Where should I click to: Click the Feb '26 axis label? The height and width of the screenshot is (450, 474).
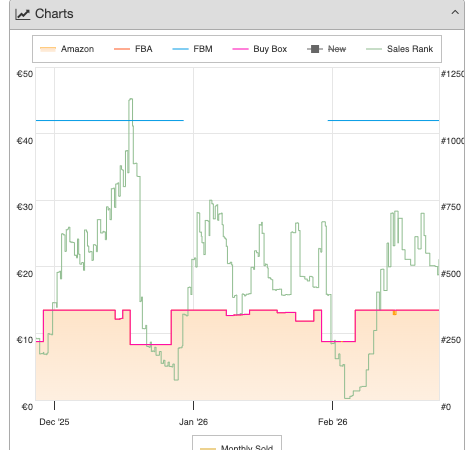pyautogui.click(x=333, y=422)
